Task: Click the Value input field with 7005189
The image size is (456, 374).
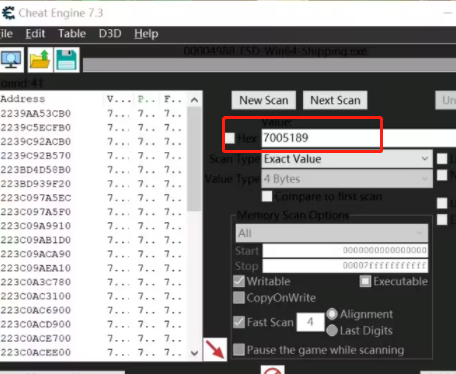Action: click(x=359, y=138)
